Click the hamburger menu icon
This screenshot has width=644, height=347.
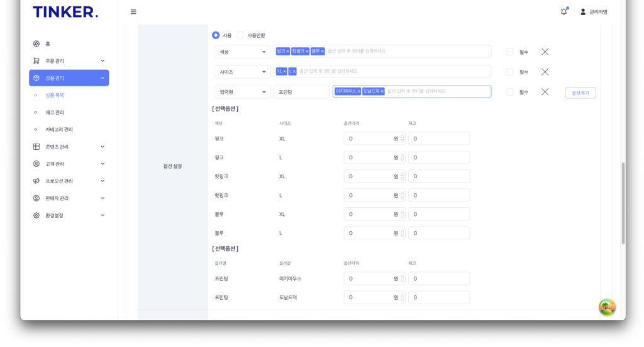[x=133, y=12]
